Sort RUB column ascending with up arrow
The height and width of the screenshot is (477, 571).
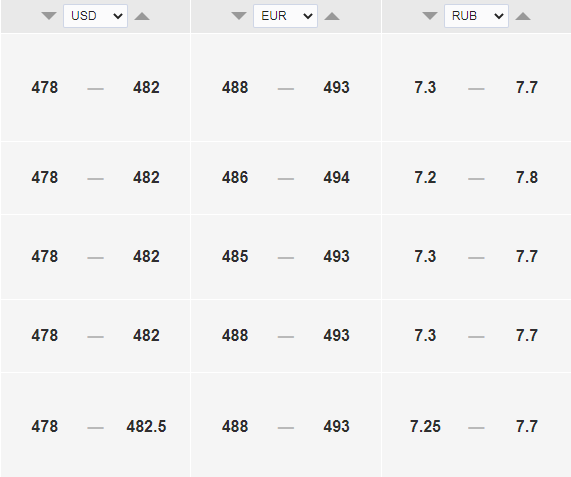[523, 16]
